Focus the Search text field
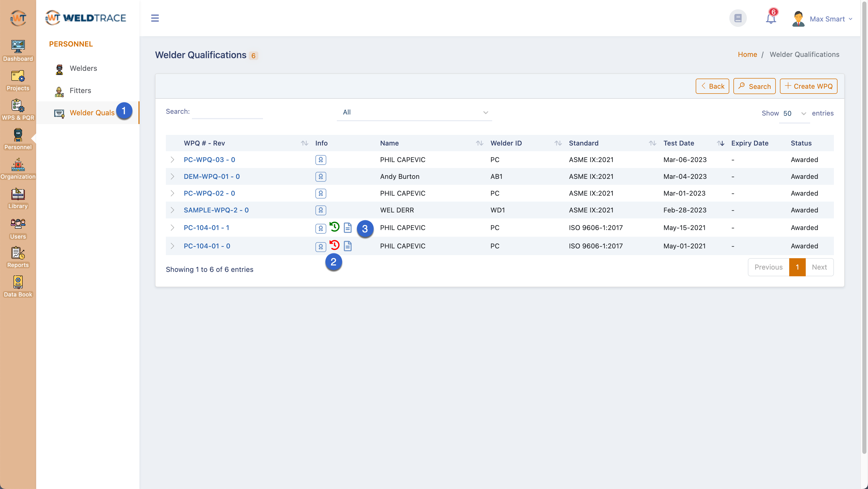 227,112
